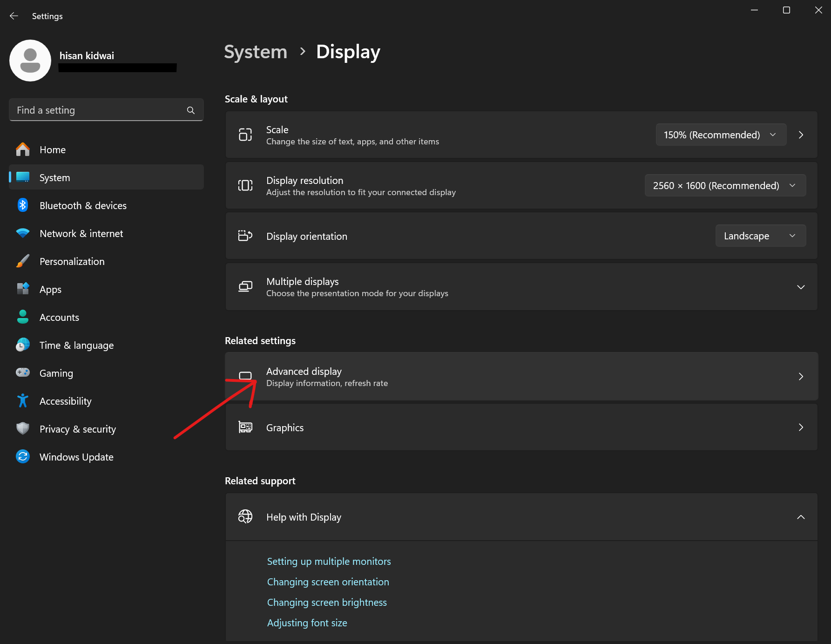Open the Landscape orientation dropdown
Screen dimensions: 831x644
point(760,236)
